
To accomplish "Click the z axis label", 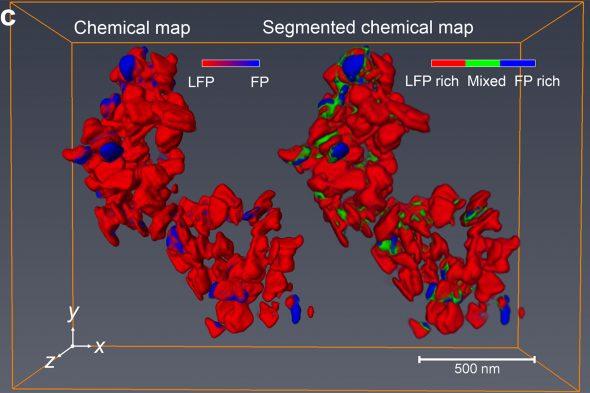I will 50,361.
